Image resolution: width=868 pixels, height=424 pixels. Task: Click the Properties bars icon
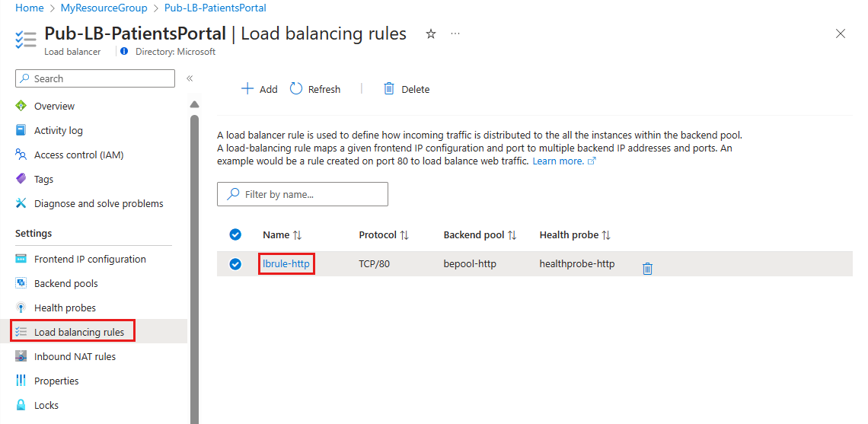pyautogui.click(x=21, y=381)
